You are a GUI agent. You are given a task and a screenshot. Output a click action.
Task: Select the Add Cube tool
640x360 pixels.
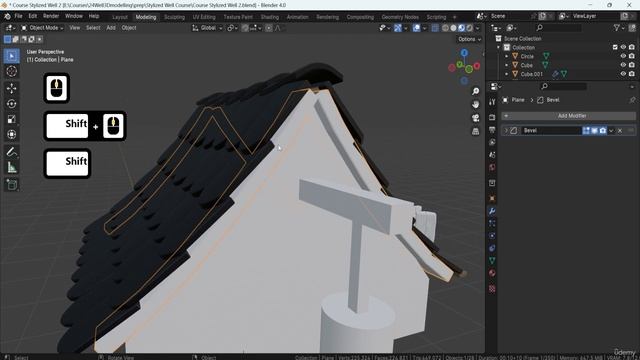11,184
